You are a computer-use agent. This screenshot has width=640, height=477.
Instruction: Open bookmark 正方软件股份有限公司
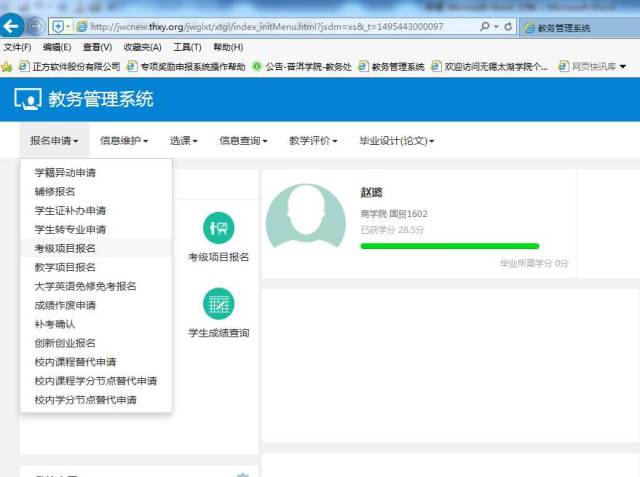tap(70, 67)
